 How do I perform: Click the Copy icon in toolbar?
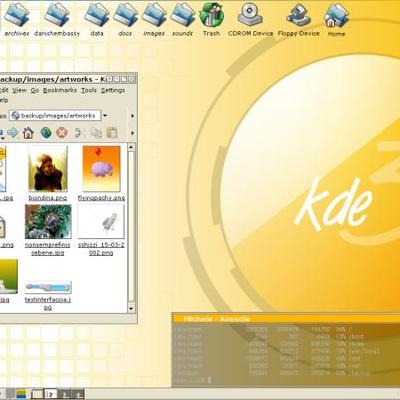(x=96, y=133)
